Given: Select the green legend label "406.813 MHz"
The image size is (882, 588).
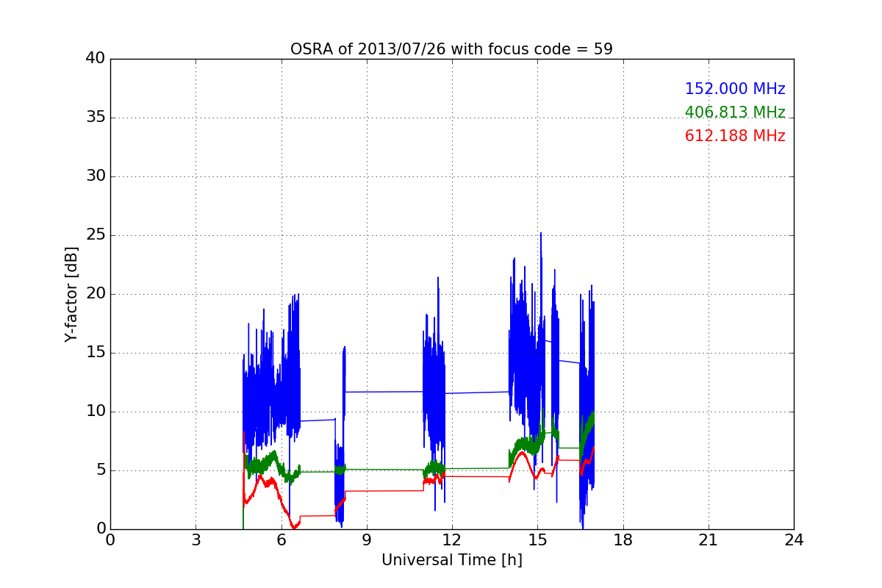Looking at the screenshot, I should point(735,112).
